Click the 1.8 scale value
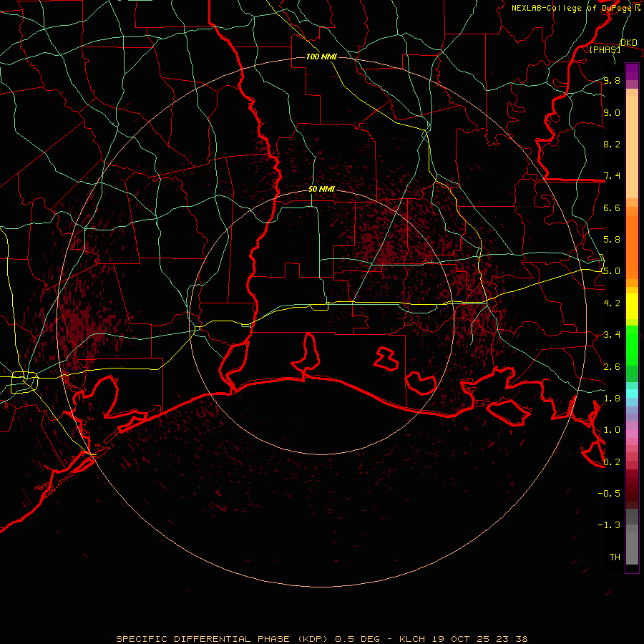Image resolution: width=644 pixels, height=644 pixels. click(612, 399)
